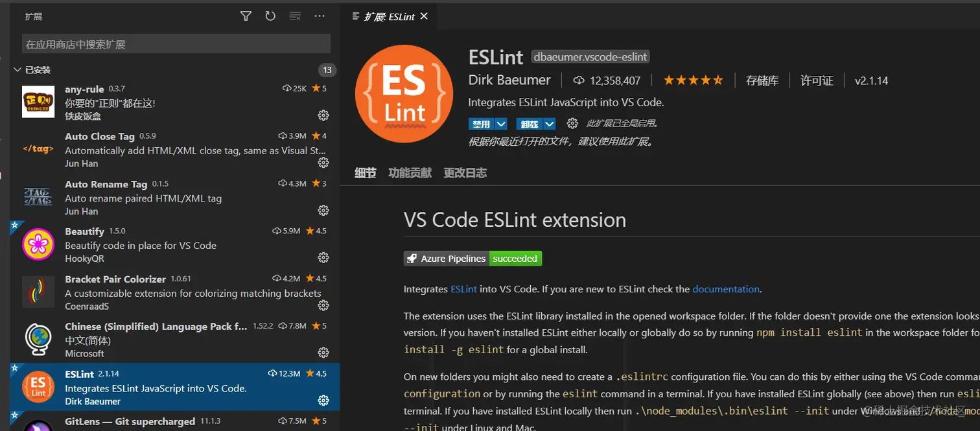Click the VS Code ESLint extension heading
This screenshot has width=980, height=431.
point(515,220)
